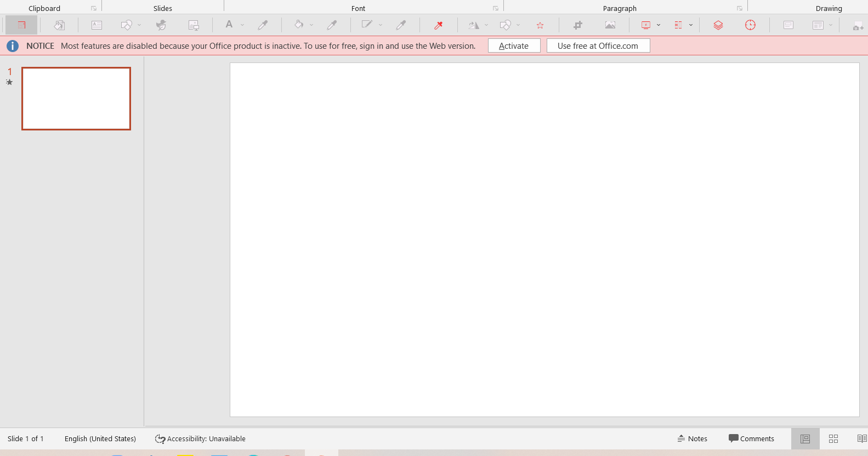
Task: Click Accessibility: Unavailable status
Action: coord(200,438)
